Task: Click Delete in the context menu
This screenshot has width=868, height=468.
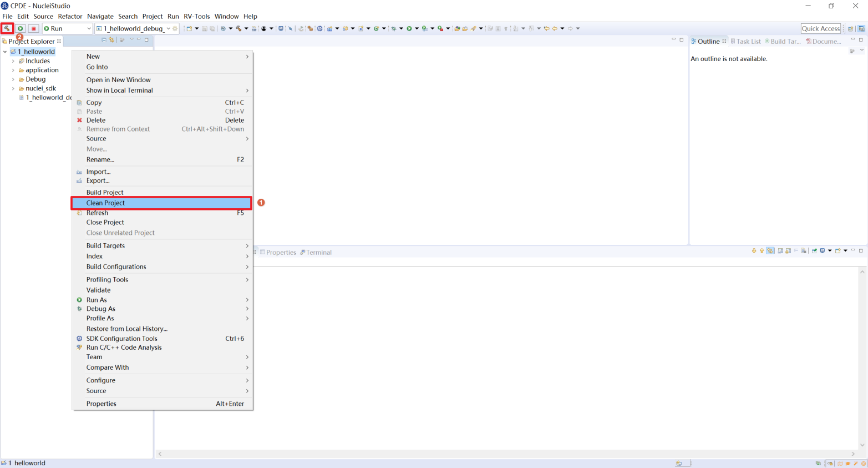Action: tap(162, 120)
